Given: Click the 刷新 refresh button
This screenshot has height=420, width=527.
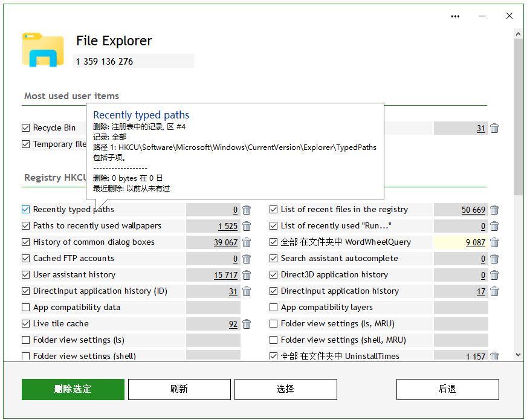Looking at the screenshot, I should tap(179, 389).
